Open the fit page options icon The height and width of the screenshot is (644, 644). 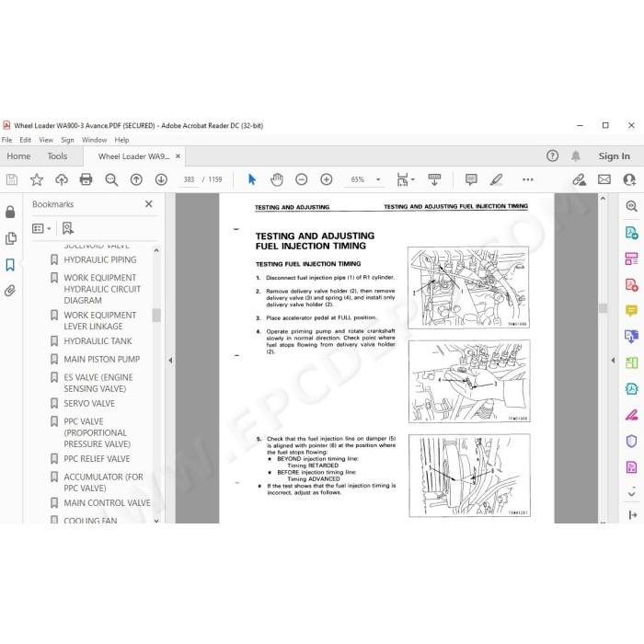tap(406, 179)
